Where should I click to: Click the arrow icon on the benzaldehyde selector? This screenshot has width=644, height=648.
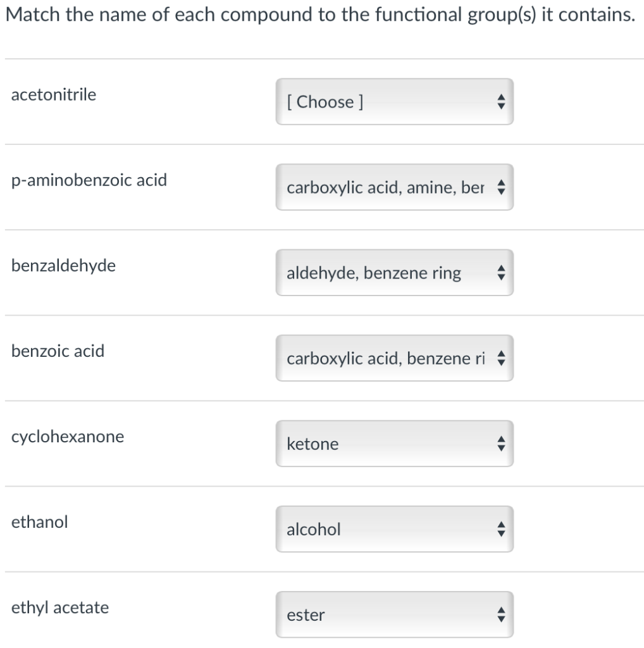500,273
